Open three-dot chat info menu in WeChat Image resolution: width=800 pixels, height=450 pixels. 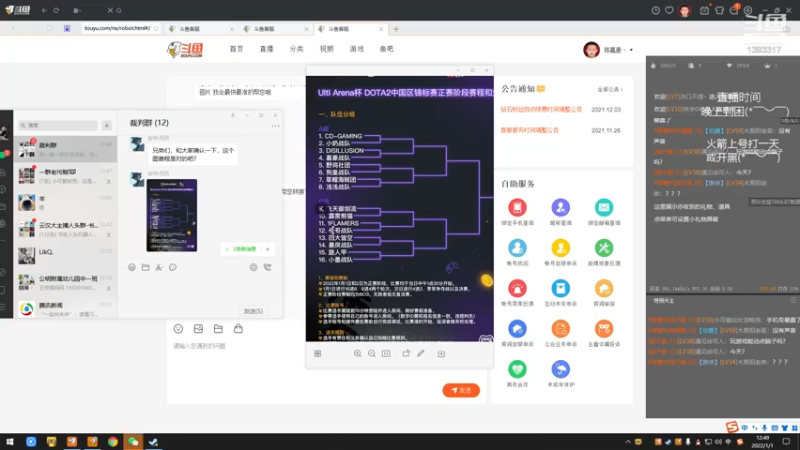(276, 126)
